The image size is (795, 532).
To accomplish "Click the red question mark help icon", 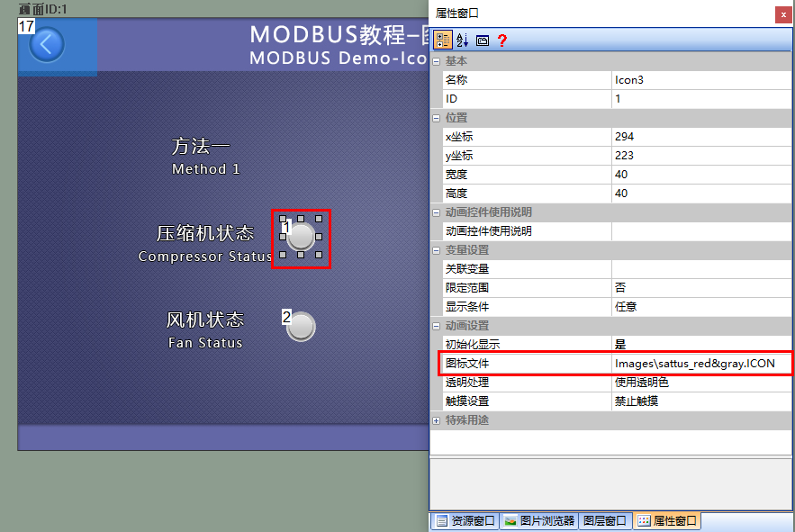I will coord(502,41).
